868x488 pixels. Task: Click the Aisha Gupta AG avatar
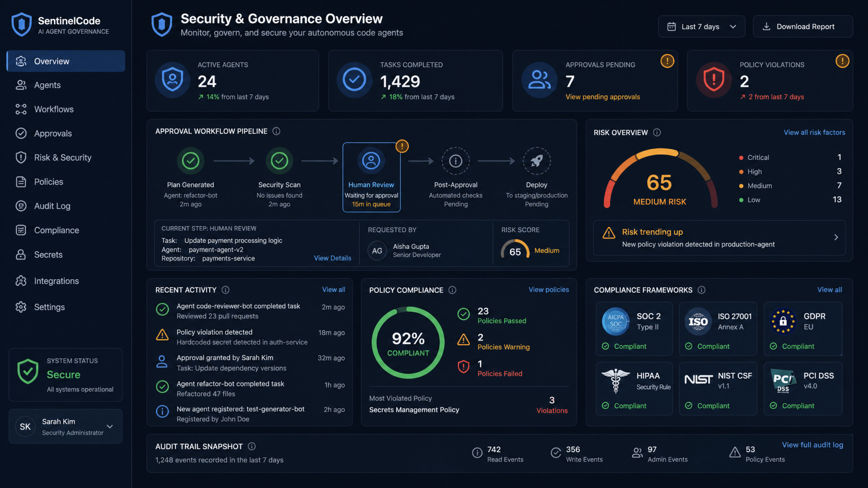[377, 251]
